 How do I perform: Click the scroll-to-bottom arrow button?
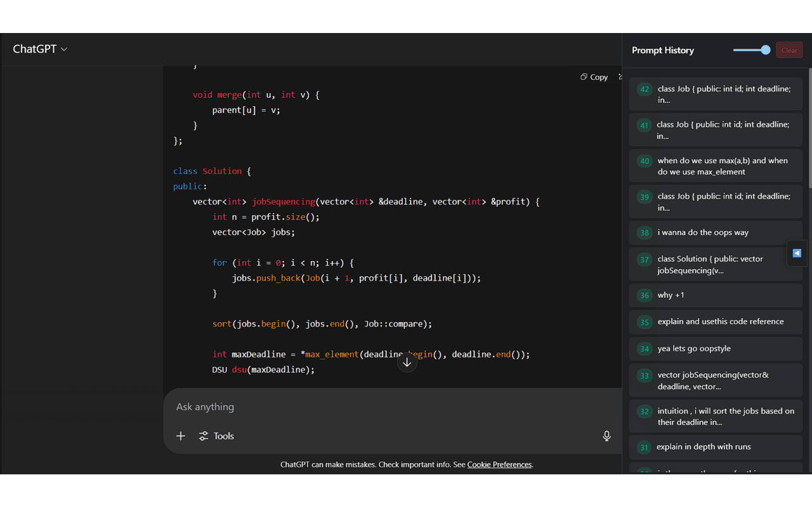407,363
